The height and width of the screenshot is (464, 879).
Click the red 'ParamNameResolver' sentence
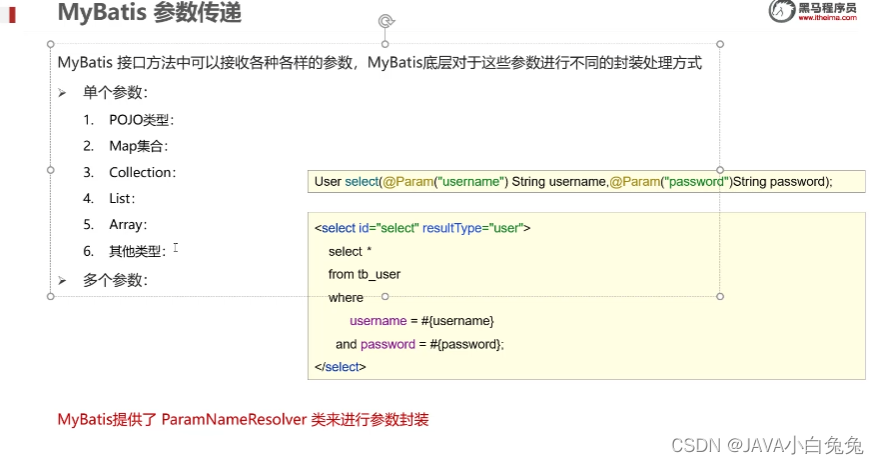[243, 419]
